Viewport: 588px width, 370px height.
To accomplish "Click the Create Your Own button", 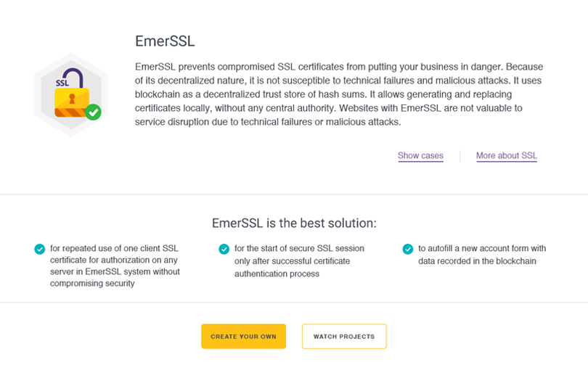I will pyautogui.click(x=244, y=336).
